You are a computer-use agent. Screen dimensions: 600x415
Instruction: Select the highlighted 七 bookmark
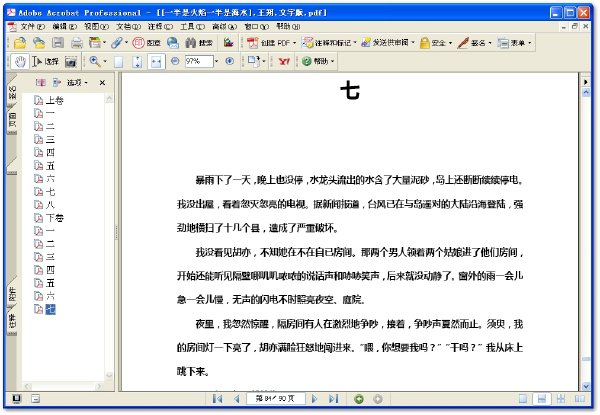[x=50, y=309]
